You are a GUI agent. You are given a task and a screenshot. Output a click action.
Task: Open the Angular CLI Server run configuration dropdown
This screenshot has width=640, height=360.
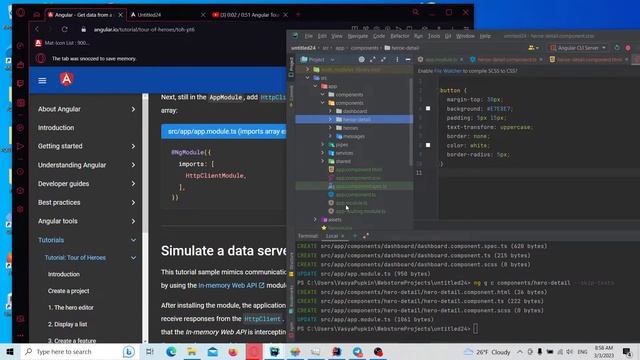click(578, 48)
